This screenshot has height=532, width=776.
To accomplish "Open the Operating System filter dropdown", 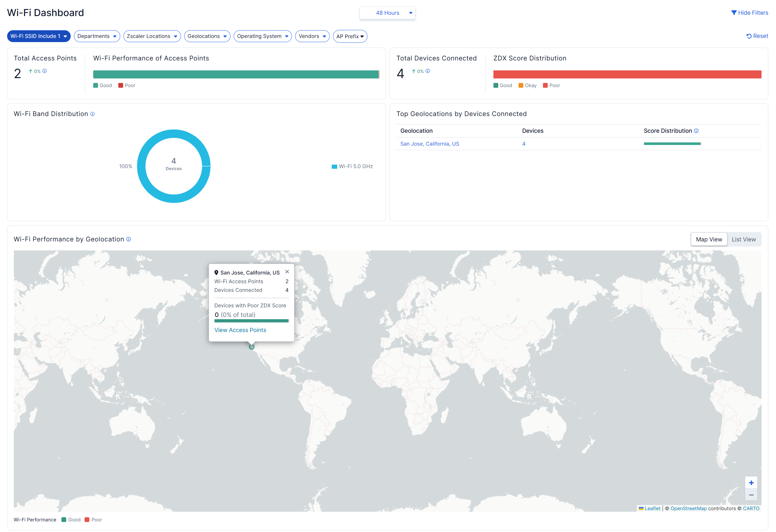I will coord(262,36).
